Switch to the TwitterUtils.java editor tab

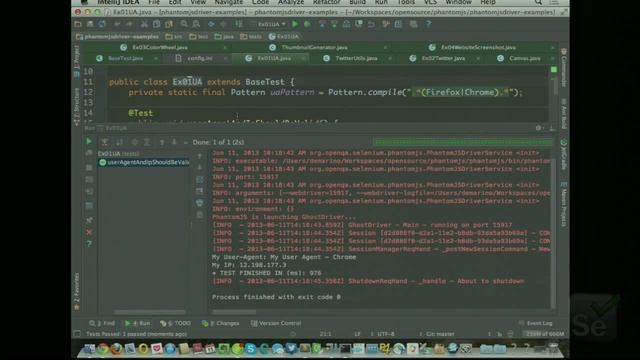click(x=356, y=58)
